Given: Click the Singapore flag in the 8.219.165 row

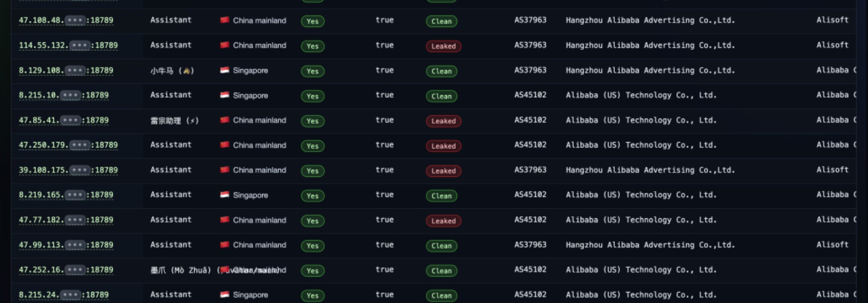Looking at the screenshot, I should [225, 195].
